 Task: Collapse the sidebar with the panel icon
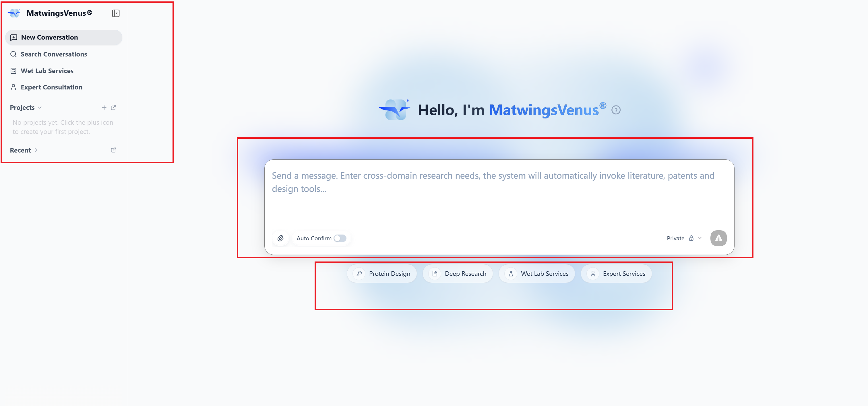click(116, 13)
